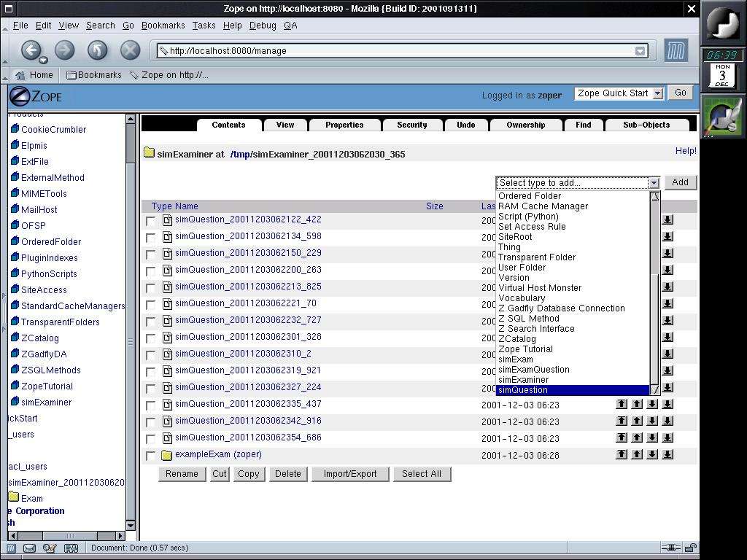Viewport: 747px width, 560px height.
Task: Move simQuestion_20011203062335_437 up one position
Action: pos(637,404)
